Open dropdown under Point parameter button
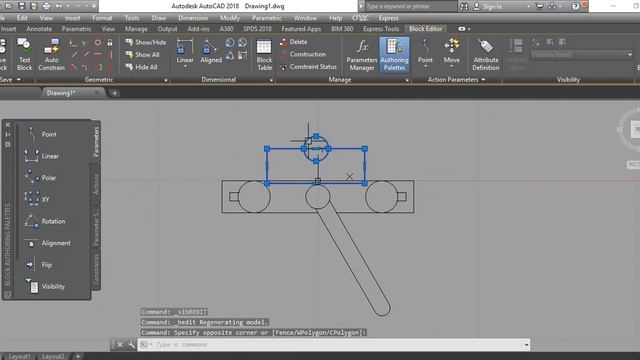Image resolution: width=640 pixels, height=360 pixels. click(x=425, y=67)
